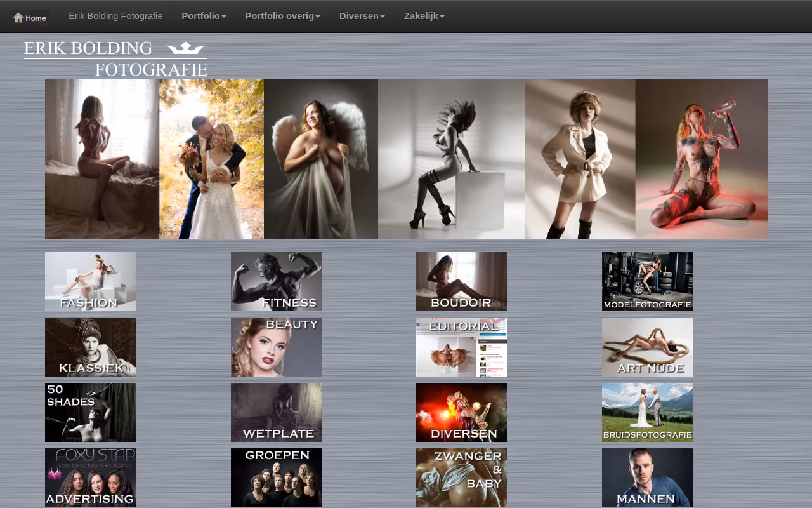Open the Groepen gallery thumbnail
The height and width of the screenshot is (508, 812).
tap(276, 478)
